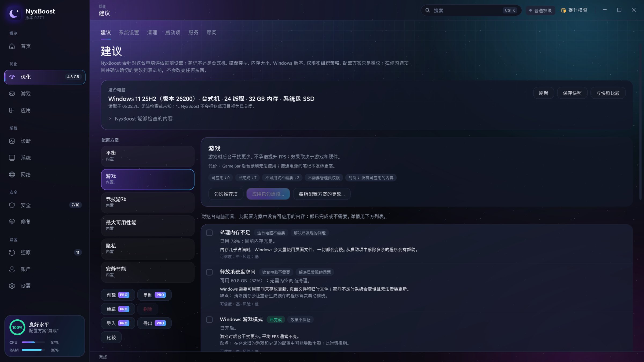Select the 优化 speedometer icon in sidebar
The image size is (644, 362).
pyautogui.click(x=12, y=77)
